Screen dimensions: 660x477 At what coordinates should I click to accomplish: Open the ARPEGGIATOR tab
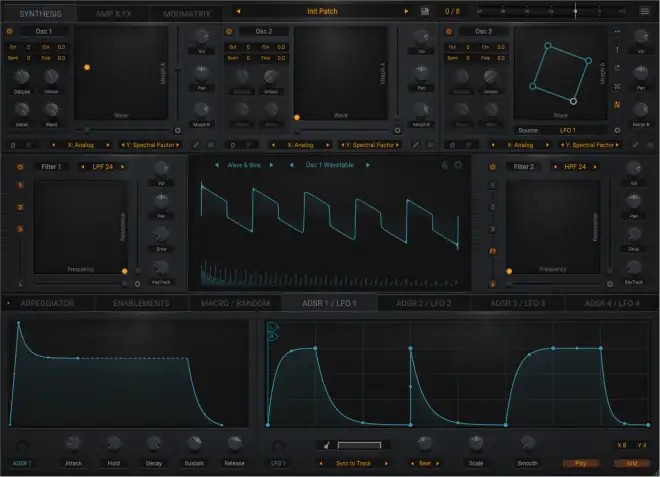click(47, 303)
